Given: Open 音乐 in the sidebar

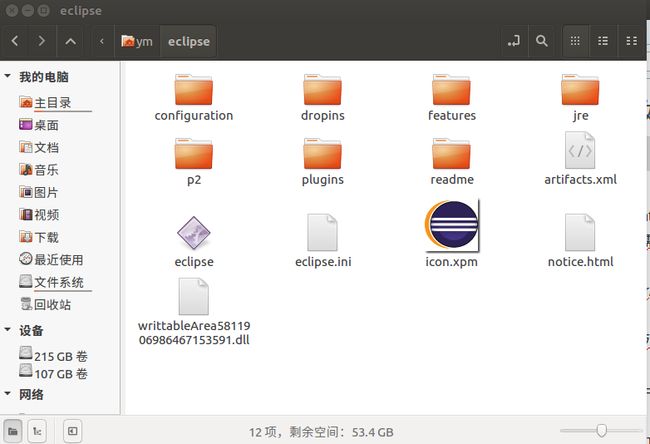Looking at the screenshot, I should [39, 170].
